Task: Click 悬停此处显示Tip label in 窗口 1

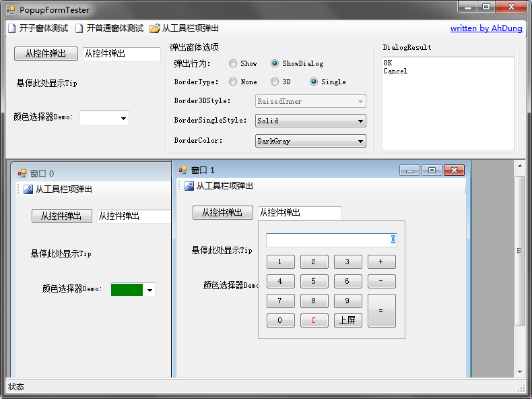Action: coord(222,251)
